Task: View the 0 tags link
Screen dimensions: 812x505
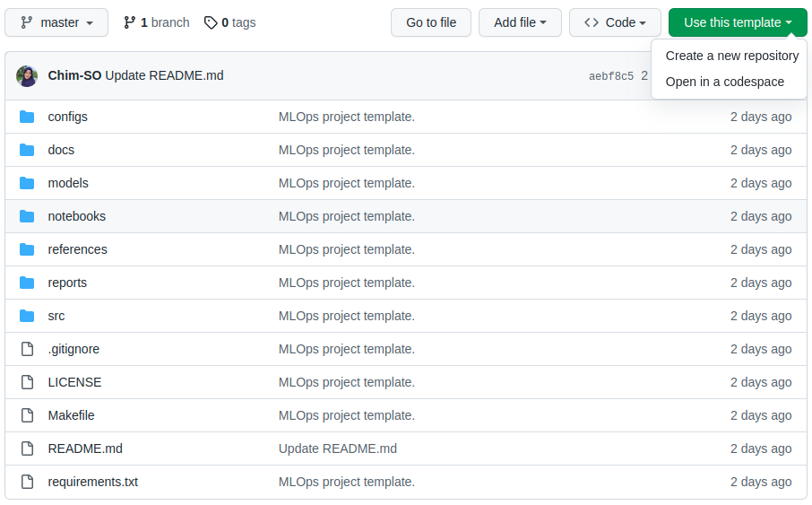Action: (x=230, y=22)
